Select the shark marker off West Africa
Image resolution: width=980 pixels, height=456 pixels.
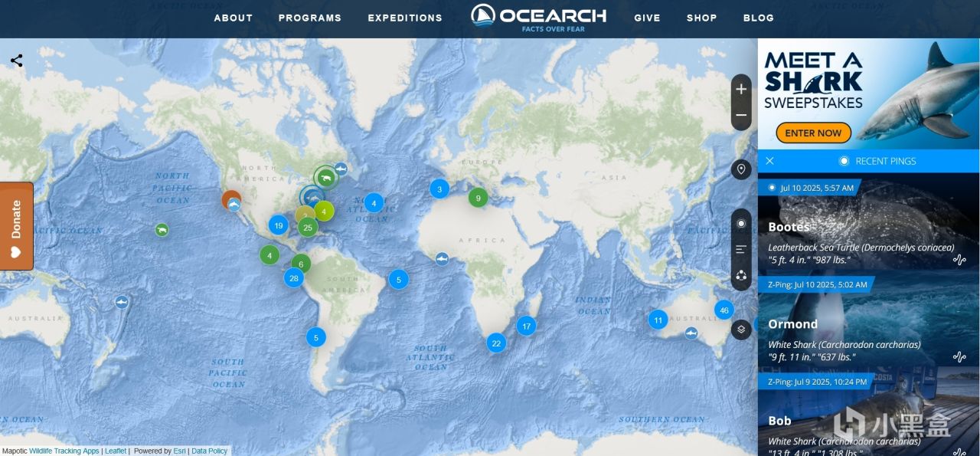[x=442, y=258]
